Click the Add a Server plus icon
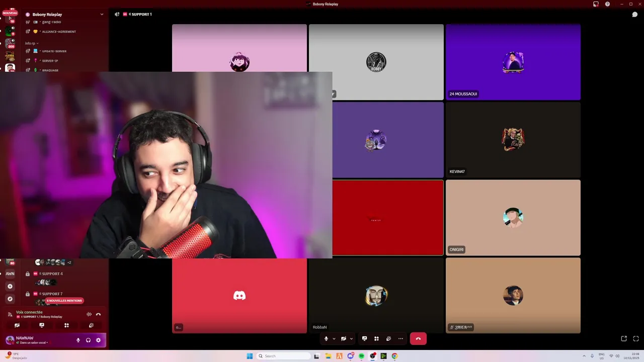Image resolution: width=644 pixels, height=362 pixels. [10, 286]
